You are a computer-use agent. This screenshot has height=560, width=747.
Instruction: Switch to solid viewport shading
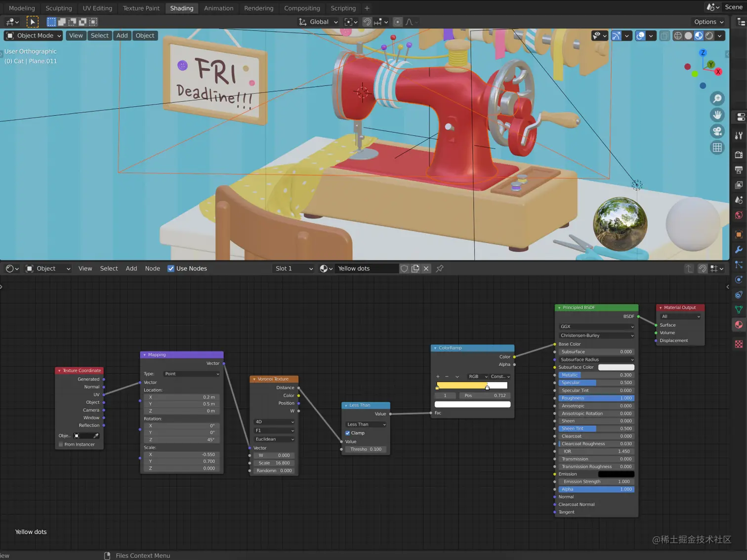pyautogui.click(x=688, y=36)
